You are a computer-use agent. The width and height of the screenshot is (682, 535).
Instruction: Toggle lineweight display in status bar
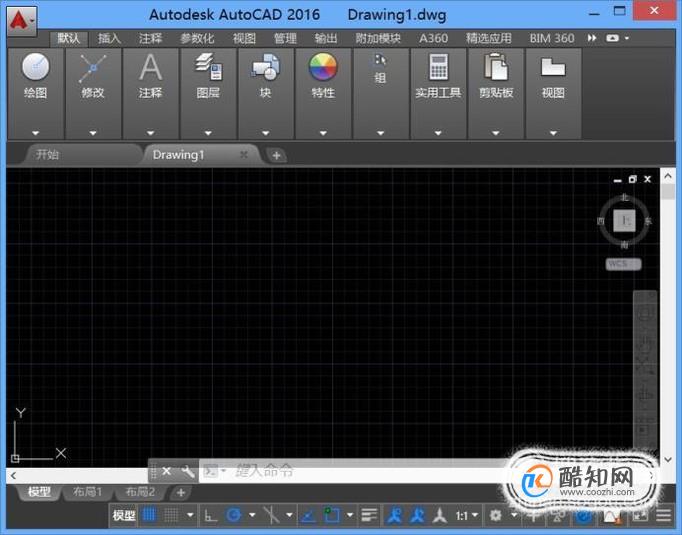point(369,516)
